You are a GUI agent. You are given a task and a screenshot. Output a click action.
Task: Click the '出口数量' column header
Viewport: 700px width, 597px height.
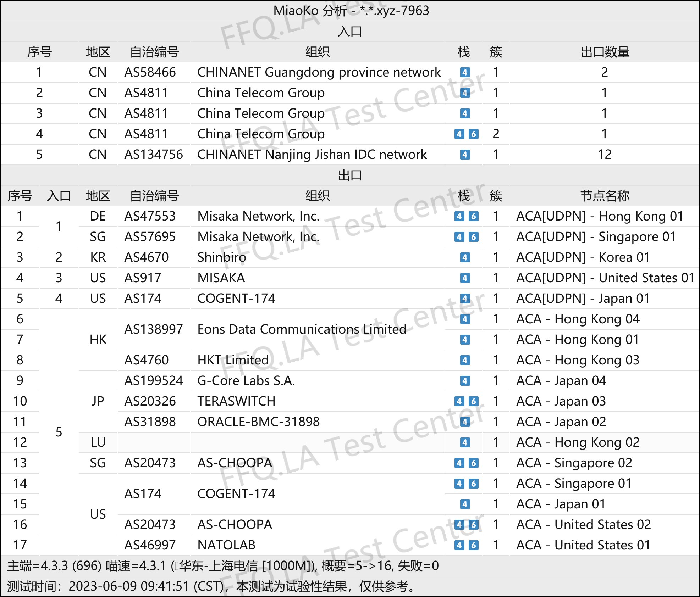pyautogui.click(x=605, y=52)
